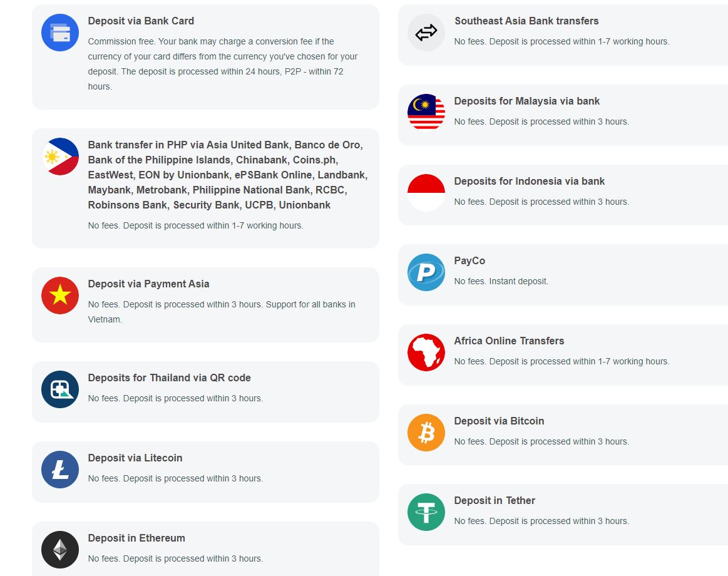Click the Deposit in Tether fee description

[541, 521]
